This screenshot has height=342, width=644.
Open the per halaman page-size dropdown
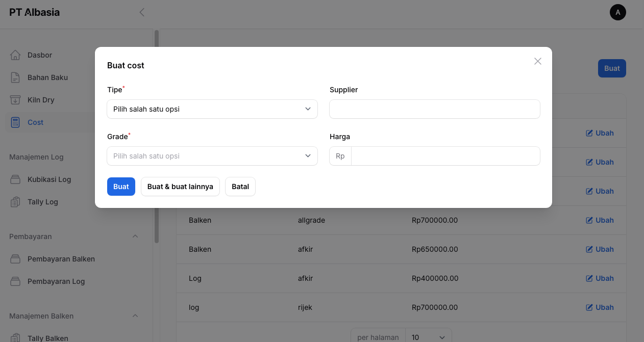(428, 337)
